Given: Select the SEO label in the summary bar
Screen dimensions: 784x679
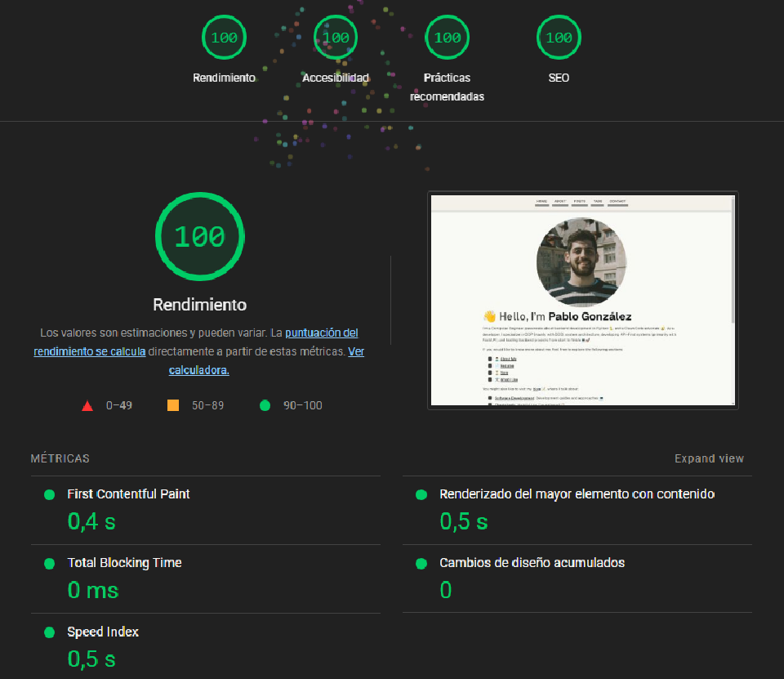Looking at the screenshot, I should (x=559, y=78).
